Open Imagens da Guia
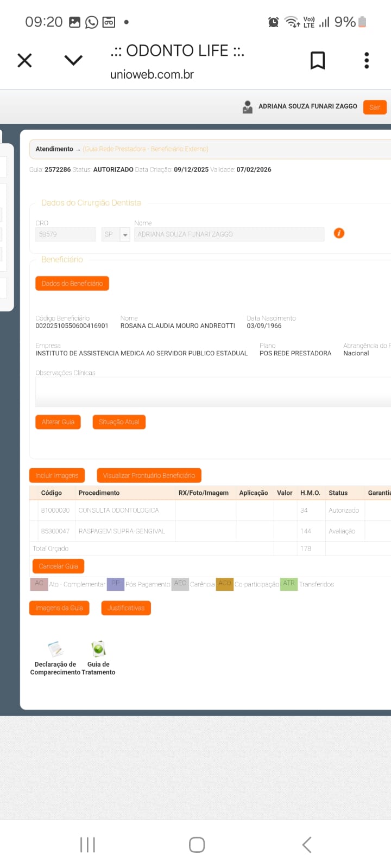The width and height of the screenshot is (391, 868). (59, 608)
